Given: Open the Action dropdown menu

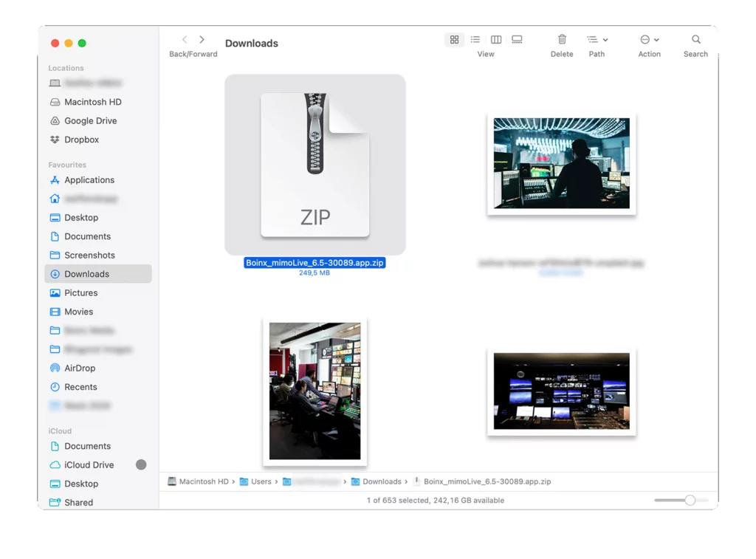Looking at the screenshot, I should coord(650,40).
